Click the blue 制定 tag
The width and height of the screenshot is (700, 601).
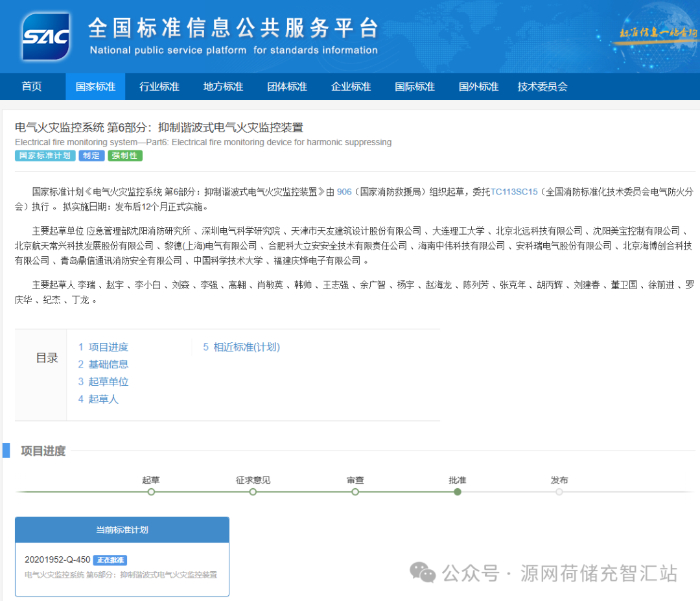coord(91,156)
